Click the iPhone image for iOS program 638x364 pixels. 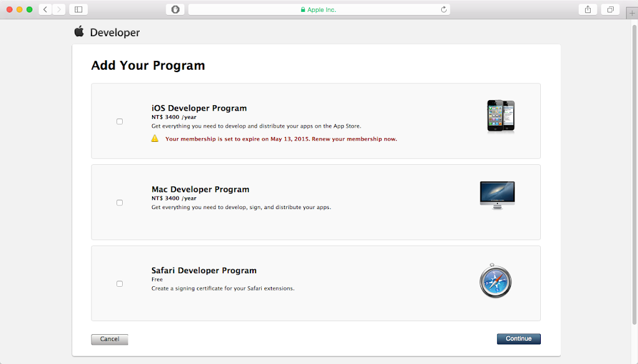pos(501,116)
